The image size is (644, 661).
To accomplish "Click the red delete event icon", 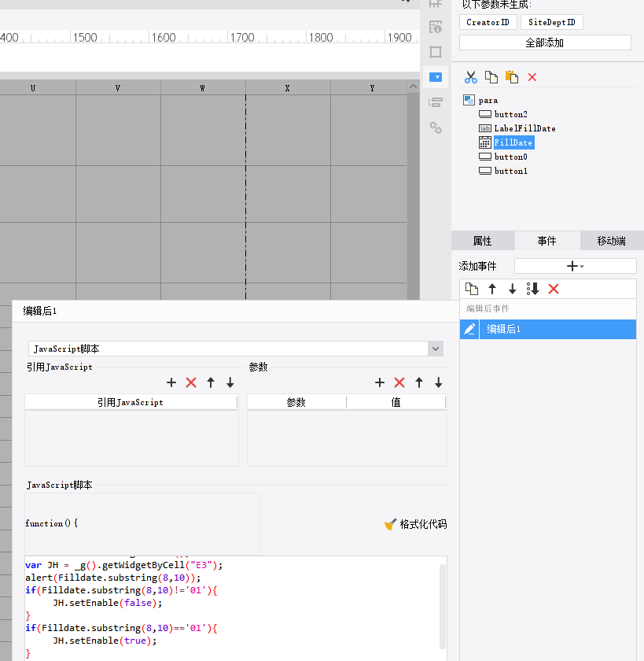I will [554, 289].
